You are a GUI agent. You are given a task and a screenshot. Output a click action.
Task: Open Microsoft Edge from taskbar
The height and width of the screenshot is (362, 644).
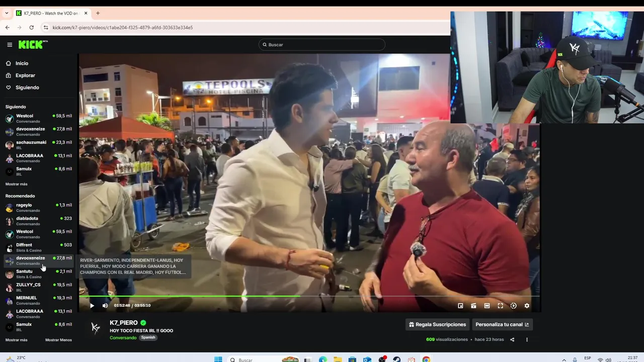[323, 359]
